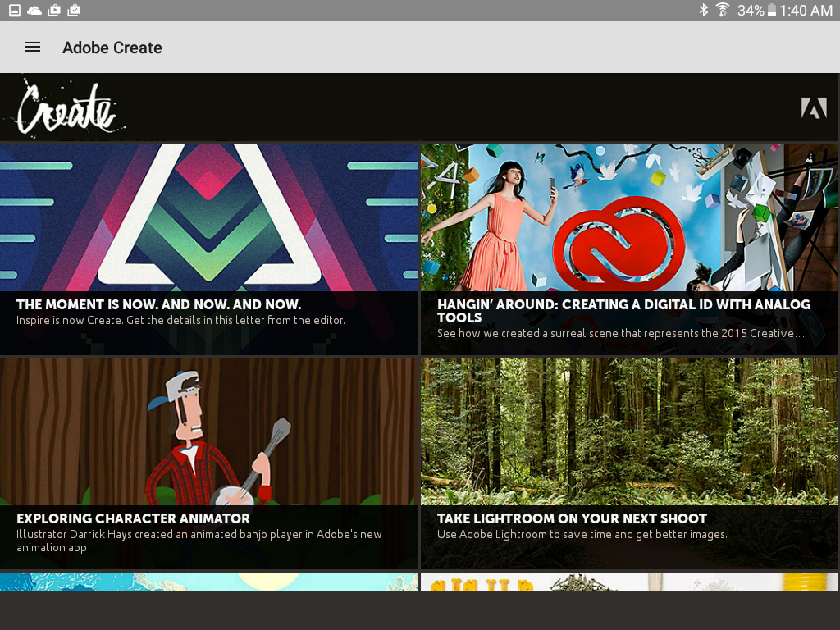This screenshot has width=840, height=630.
Task: Click 'Illustrator Darrick Hays created' description text
Action: coord(199,541)
